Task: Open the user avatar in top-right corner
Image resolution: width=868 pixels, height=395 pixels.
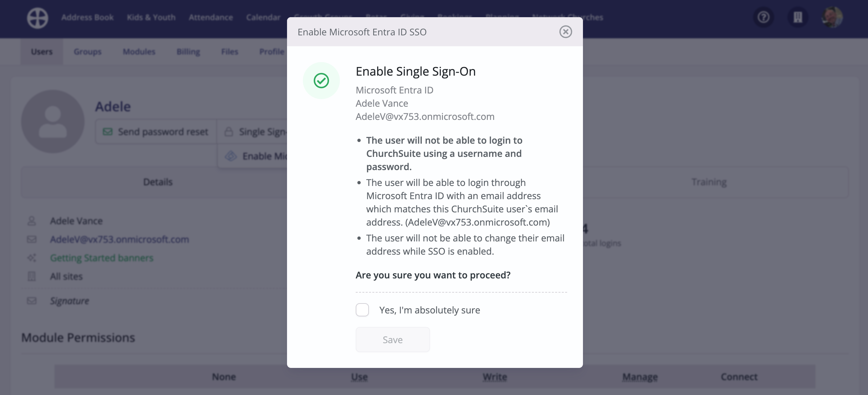Action: [832, 17]
